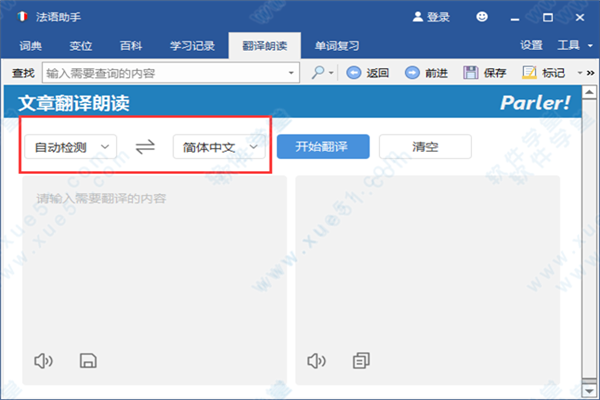Select the 翻译朗读 tab

(265, 46)
